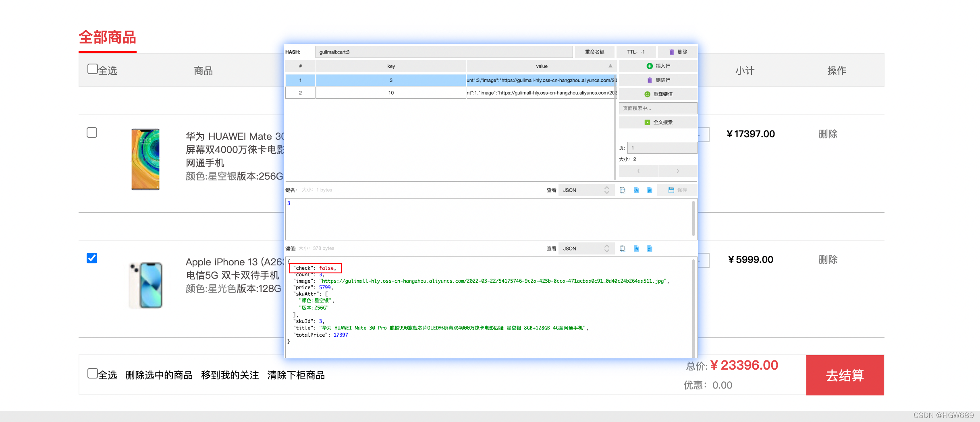The height and width of the screenshot is (422, 980).
Task: Click the key column header
Action: coord(391,66)
